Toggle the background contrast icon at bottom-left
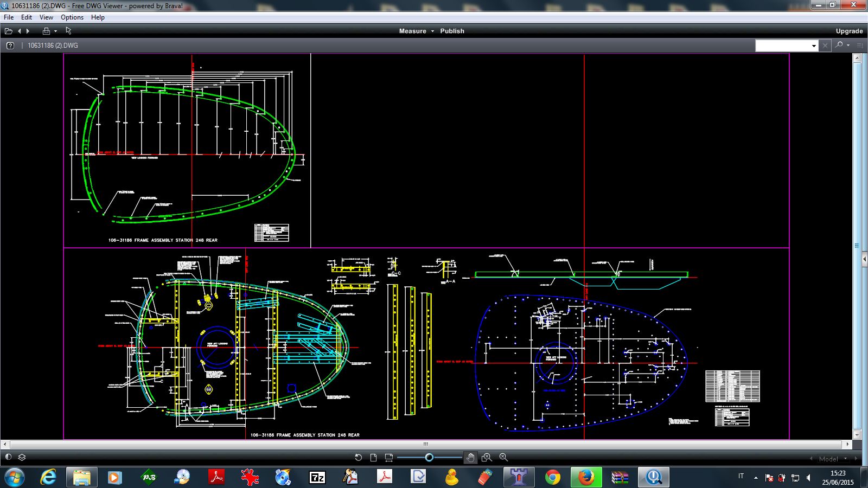868x488 pixels. pos(8,457)
